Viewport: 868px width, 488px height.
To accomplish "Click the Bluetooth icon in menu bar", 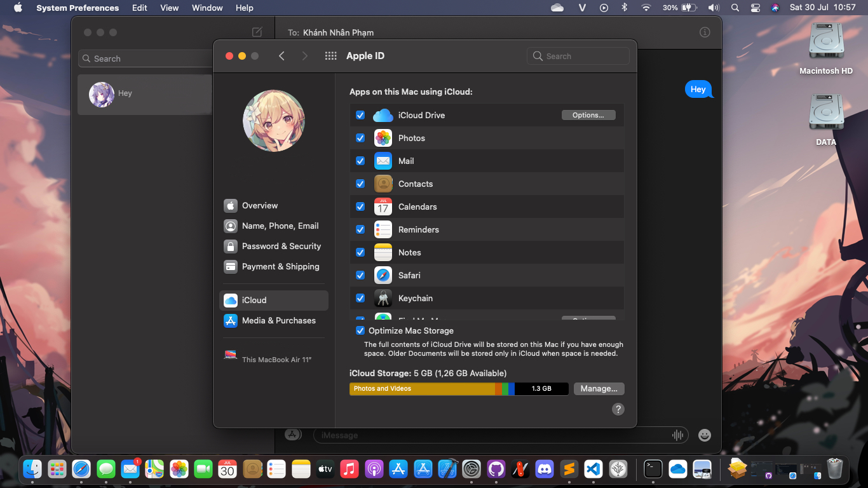I will tap(625, 8).
